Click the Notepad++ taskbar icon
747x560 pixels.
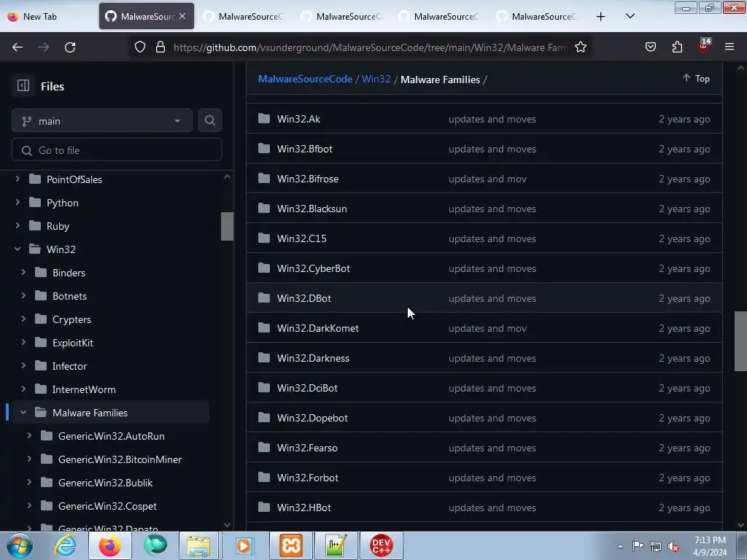pyautogui.click(x=336, y=545)
